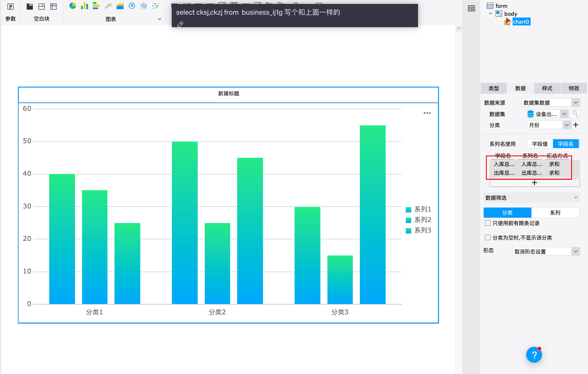Click the pencil edit icon in dark overlay
Viewport: 588px width, 374px height.
(180, 24)
